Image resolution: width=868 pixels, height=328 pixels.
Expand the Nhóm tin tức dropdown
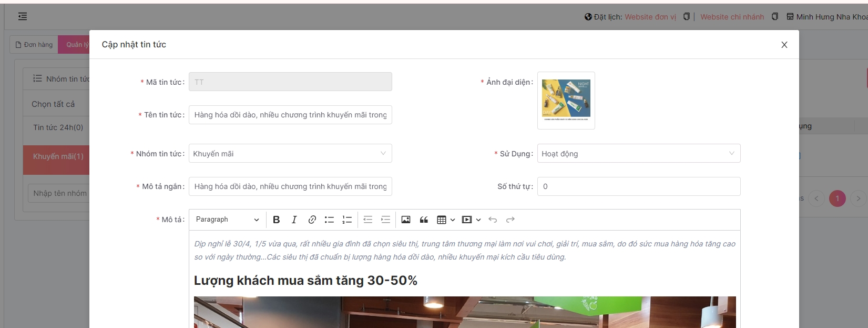click(x=290, y=154)
